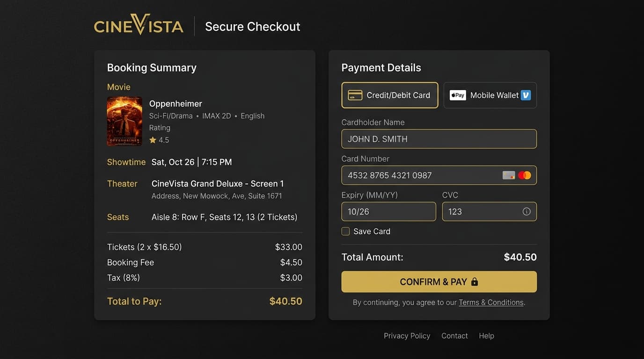Click the Tax (8%) label
Viewport: 644px width, 359px height.
[x=124, y=278]
